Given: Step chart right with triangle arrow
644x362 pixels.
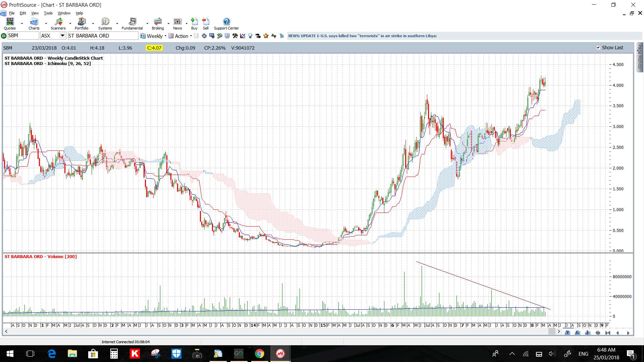Looking at the screenshot, I should (628, 333).
